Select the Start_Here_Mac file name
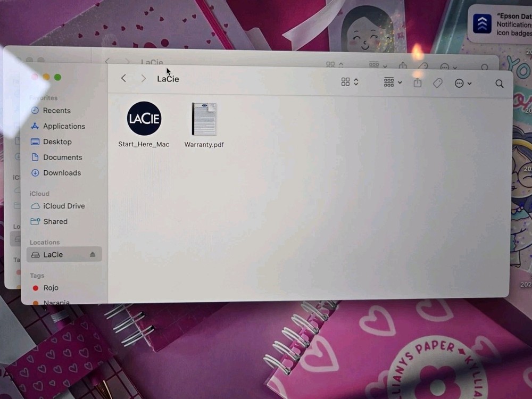 144,144
